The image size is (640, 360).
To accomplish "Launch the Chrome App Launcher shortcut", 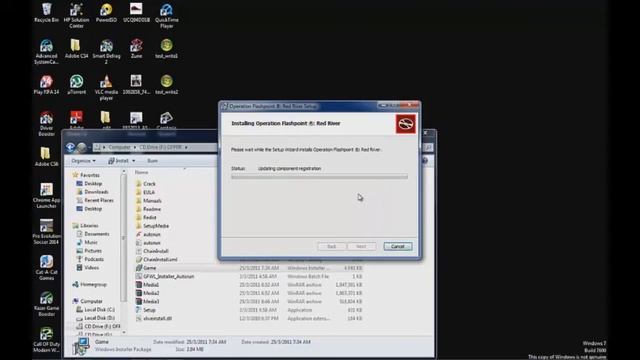I will (46, 196).
